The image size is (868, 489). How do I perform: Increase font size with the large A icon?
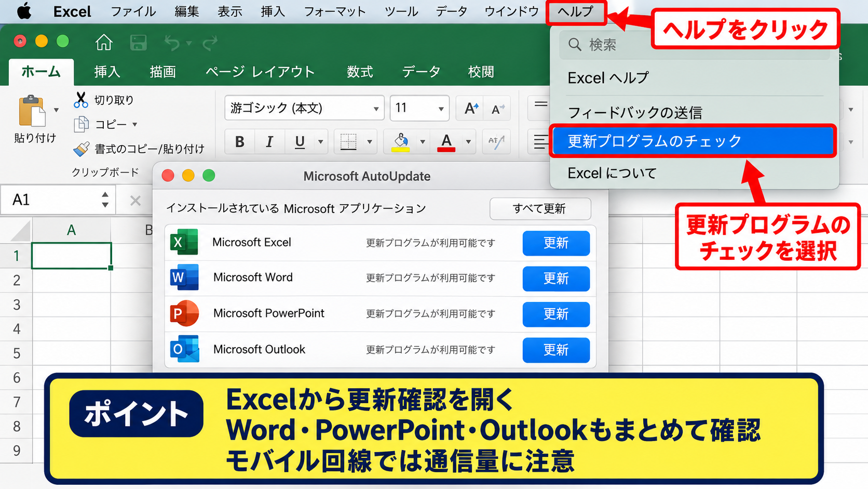tap(471, 109)
